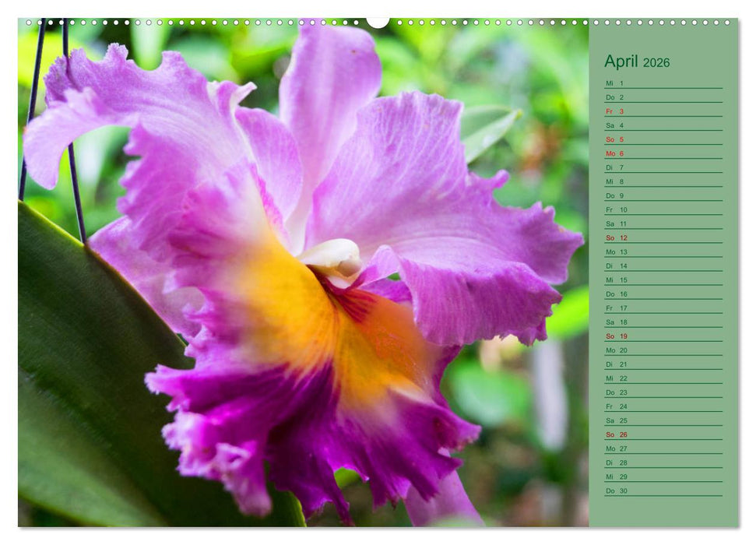
Task: Select the Di 7 planner row
Action: 662,167
